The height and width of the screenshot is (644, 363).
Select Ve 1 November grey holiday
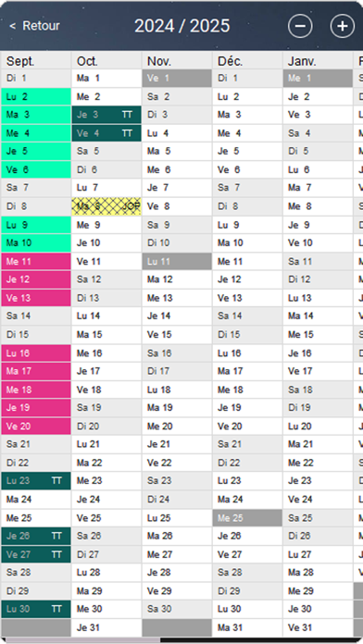point(177,78)
